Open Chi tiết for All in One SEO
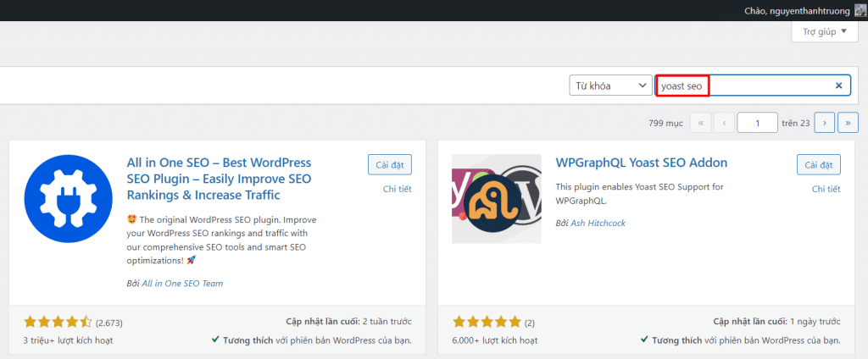This screenshot has width=868, height=359. 397,189
